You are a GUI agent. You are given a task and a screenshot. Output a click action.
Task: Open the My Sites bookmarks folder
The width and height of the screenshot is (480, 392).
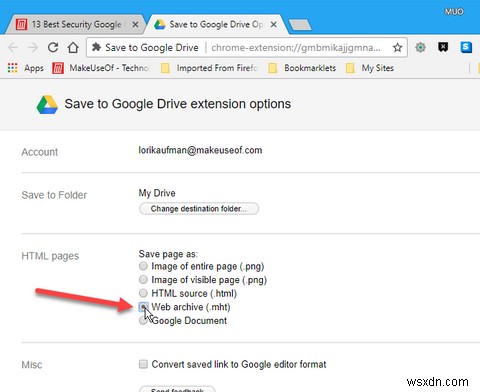370,68
